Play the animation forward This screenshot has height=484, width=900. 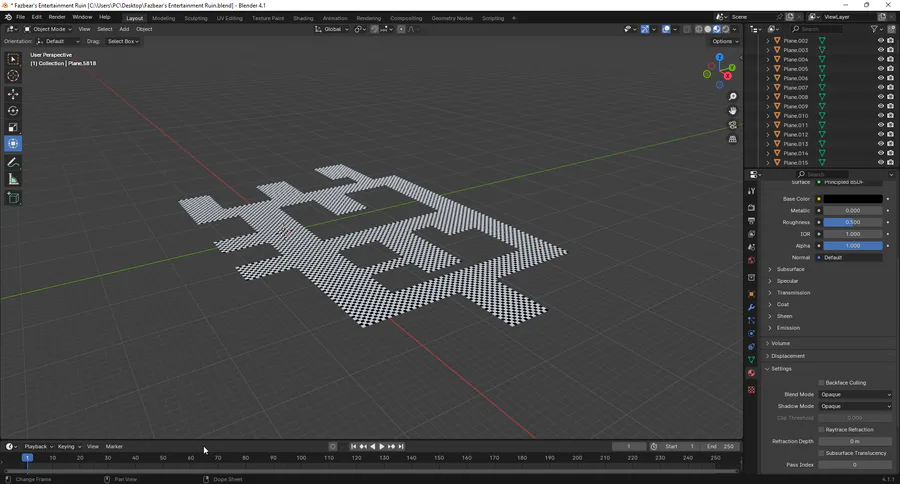[382, 446]
